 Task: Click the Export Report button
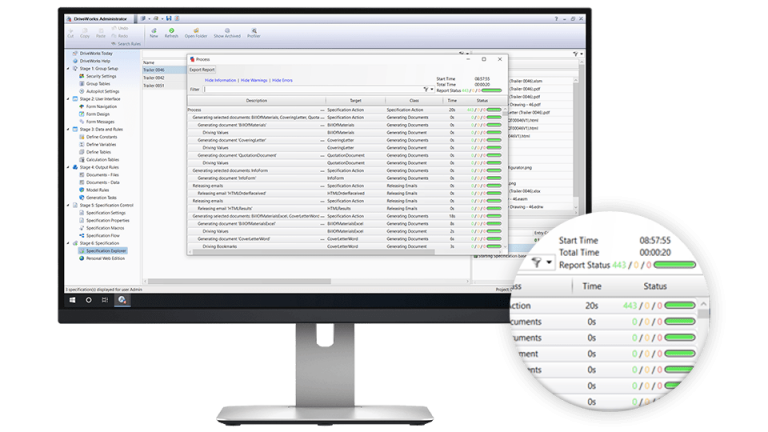coord(203,69)
